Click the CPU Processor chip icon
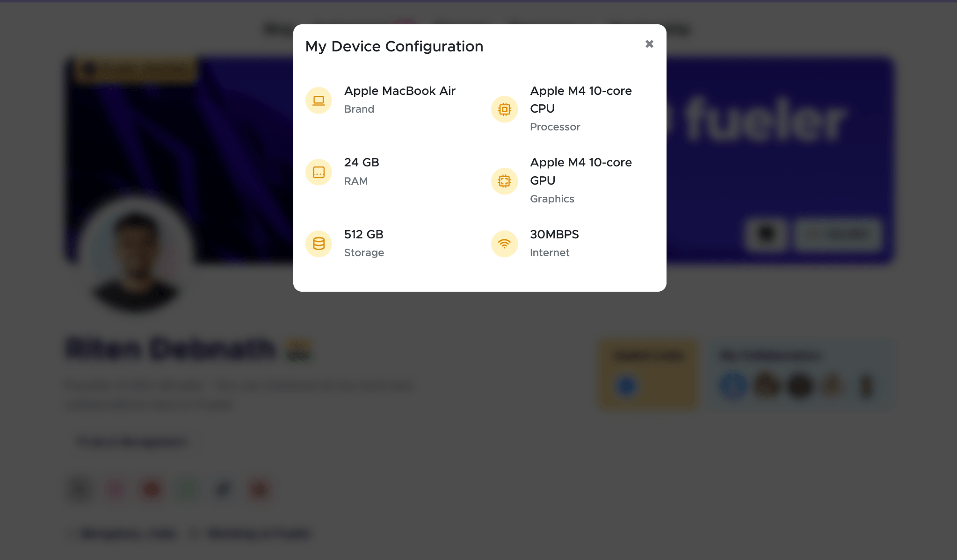 504,109
